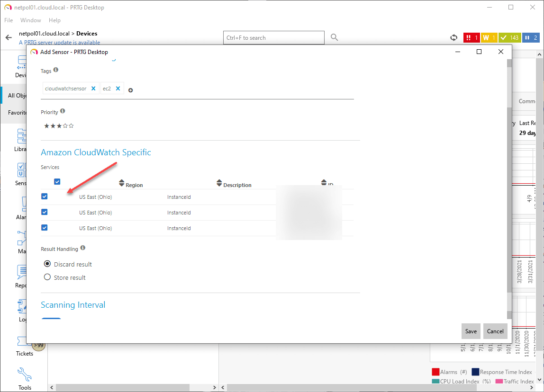Open the Window menu

(30, 20)
